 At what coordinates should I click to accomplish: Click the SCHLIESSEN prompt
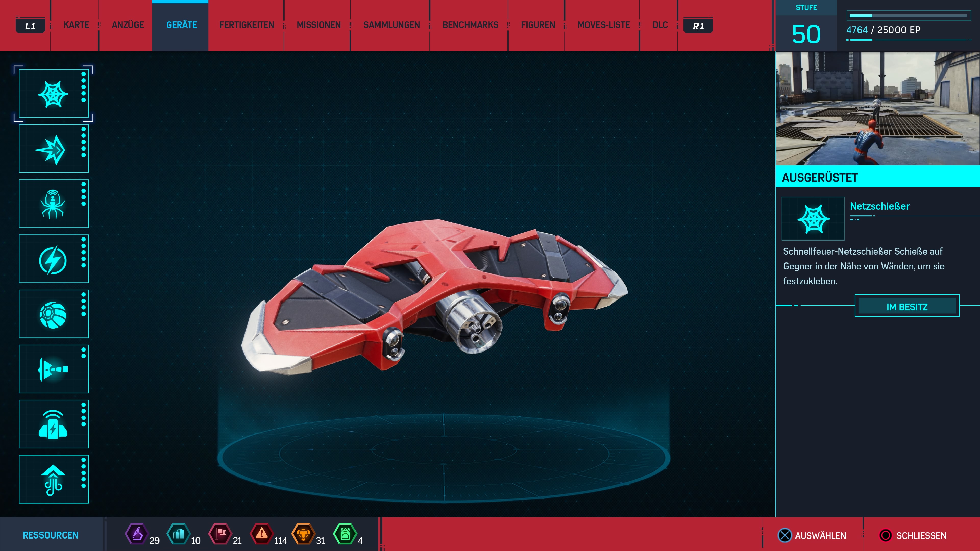[913, 535]
